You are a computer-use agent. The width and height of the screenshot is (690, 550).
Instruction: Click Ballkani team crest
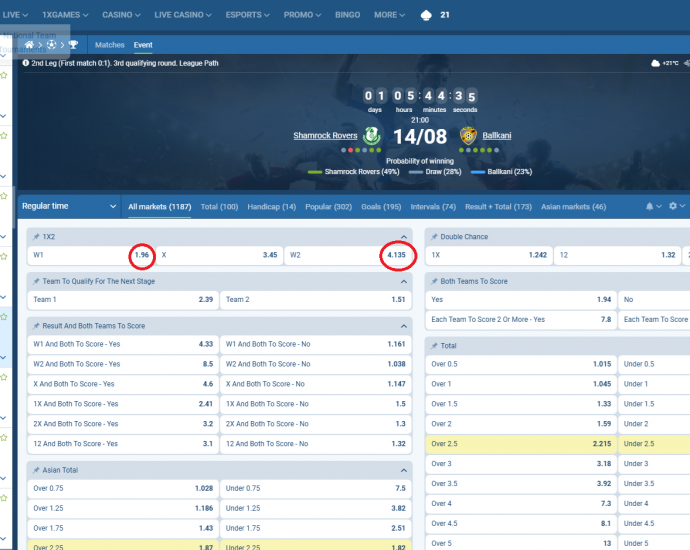click(468, 136)
